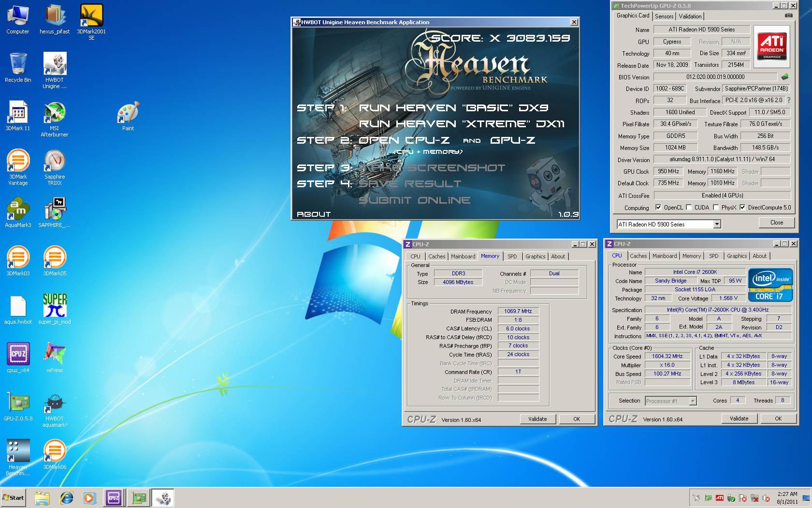Toggle PhysX checkbox in GPU-Z
812x508 pixels.
tap(716, 208)
